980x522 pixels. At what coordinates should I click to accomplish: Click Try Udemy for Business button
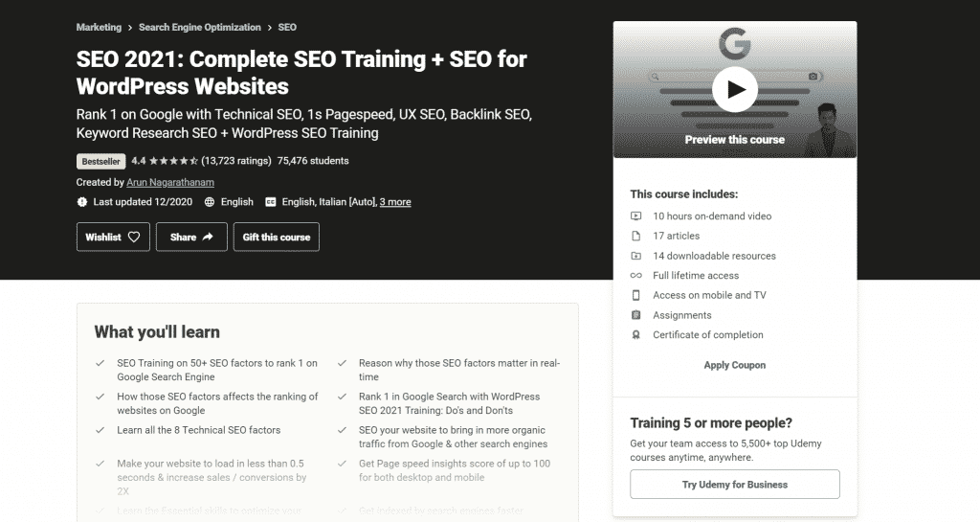pyautogui.click(x=734, y=485)
